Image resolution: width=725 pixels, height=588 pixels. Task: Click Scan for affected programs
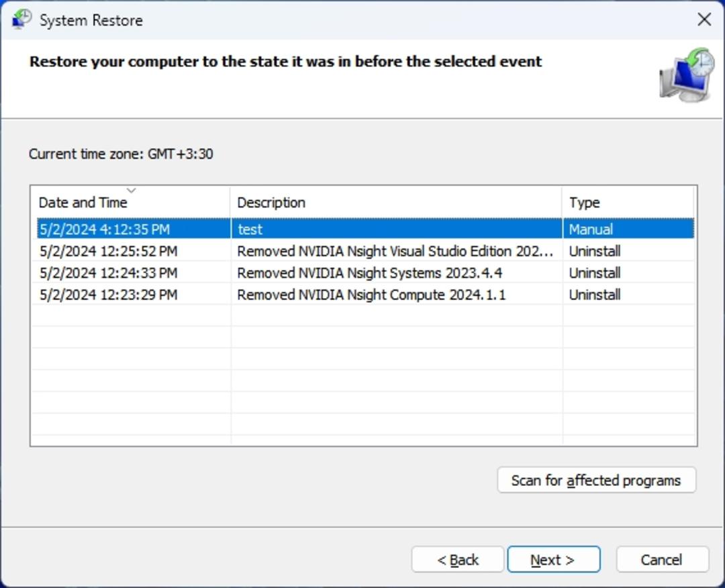coord(597,480)
